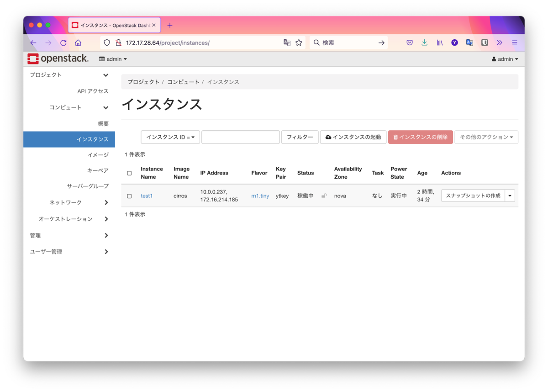Click the OpenStack logo
The height and width of the screenshot is (392, 548).
[x=58, y=59]
